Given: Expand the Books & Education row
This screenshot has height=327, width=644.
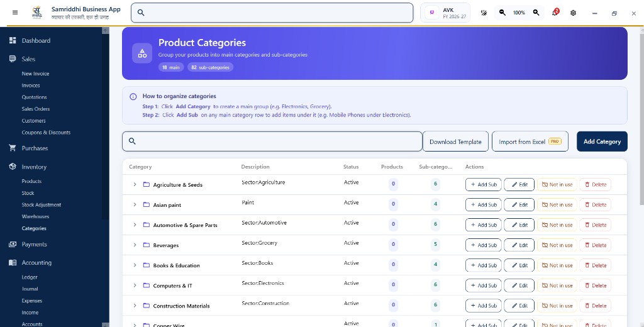Looking at the screenshot, I should pyautogui.click(x=135, y=265).
